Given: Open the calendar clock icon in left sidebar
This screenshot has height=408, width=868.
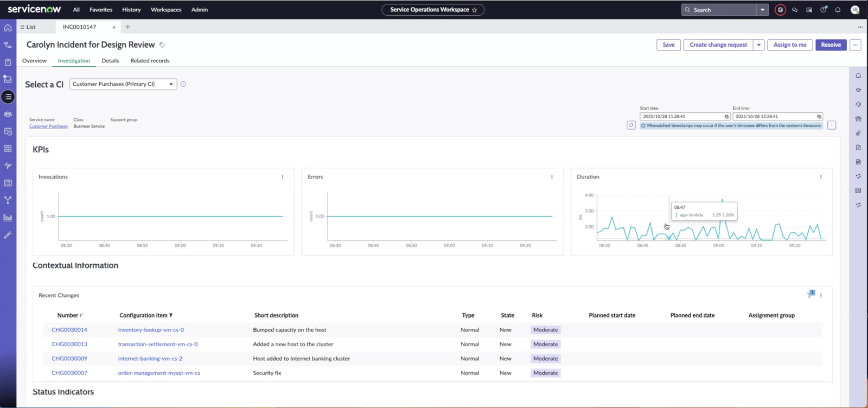Looking at the screenshot, I should [8, 131].
